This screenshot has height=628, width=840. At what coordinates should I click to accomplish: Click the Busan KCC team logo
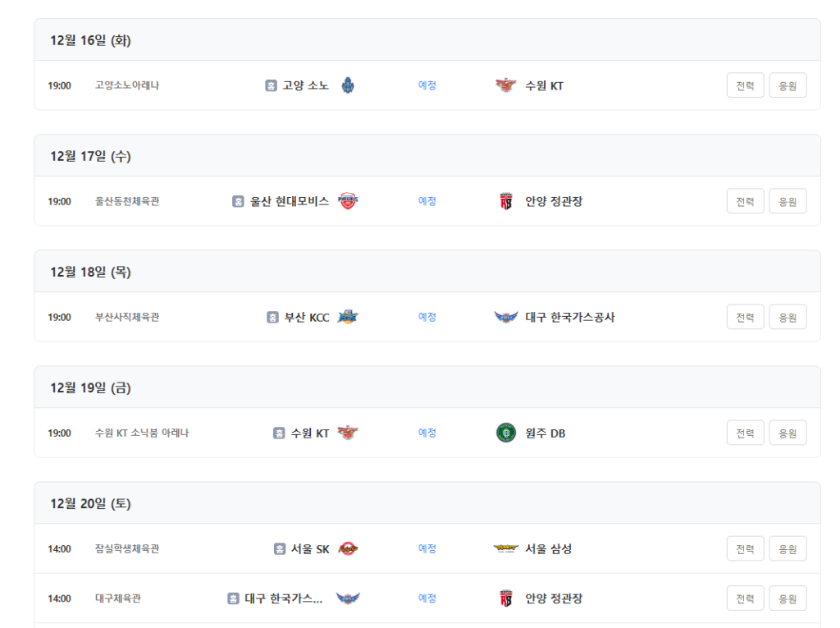(x=349, y=316)
